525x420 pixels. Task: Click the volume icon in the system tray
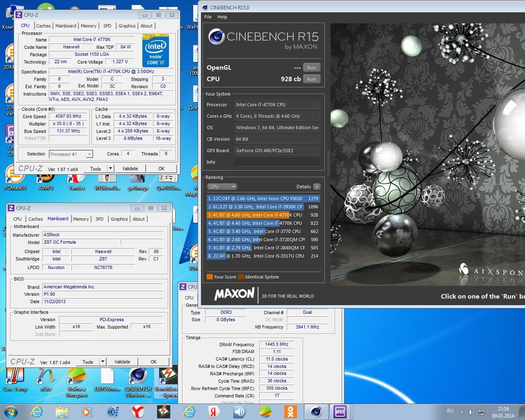(x=471, y=412)
